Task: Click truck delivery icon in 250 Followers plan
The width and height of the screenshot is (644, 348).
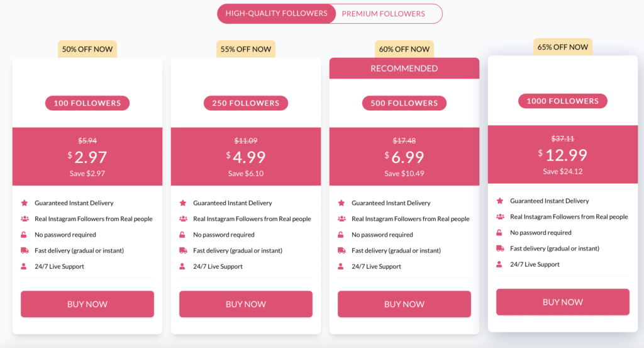Action: coord(183,250)
